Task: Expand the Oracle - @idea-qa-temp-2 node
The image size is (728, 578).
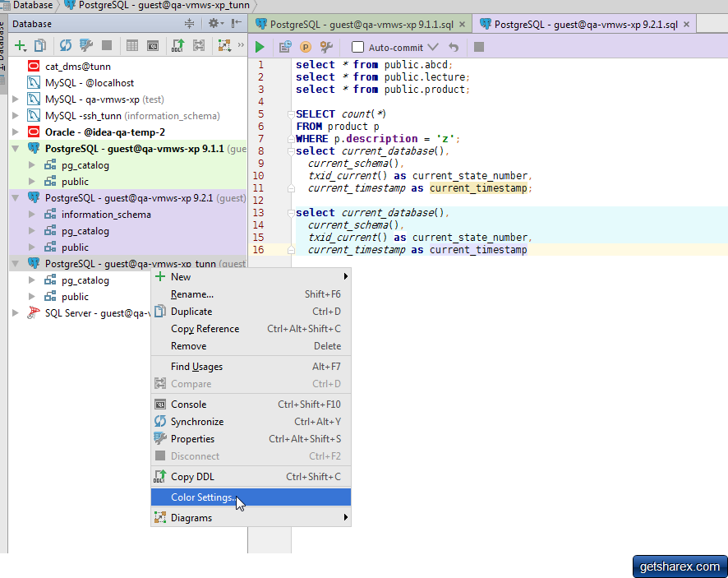Action: [16, 132]
